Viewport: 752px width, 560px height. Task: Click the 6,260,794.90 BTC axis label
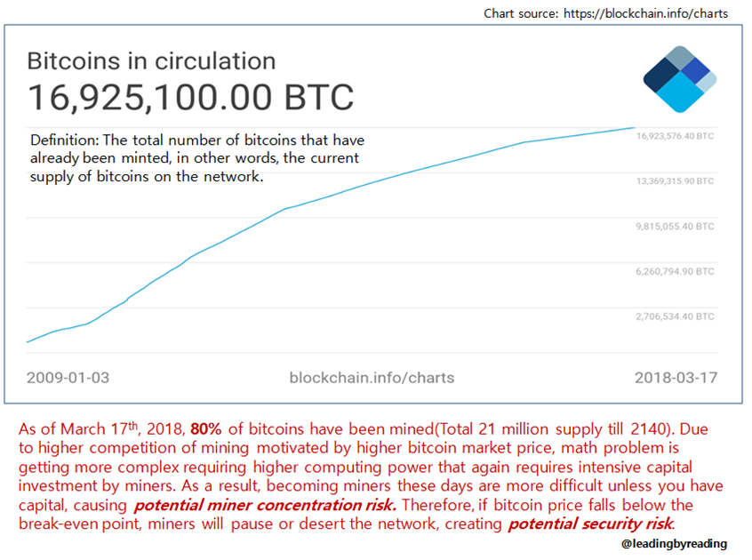click(x=675, y=271)
